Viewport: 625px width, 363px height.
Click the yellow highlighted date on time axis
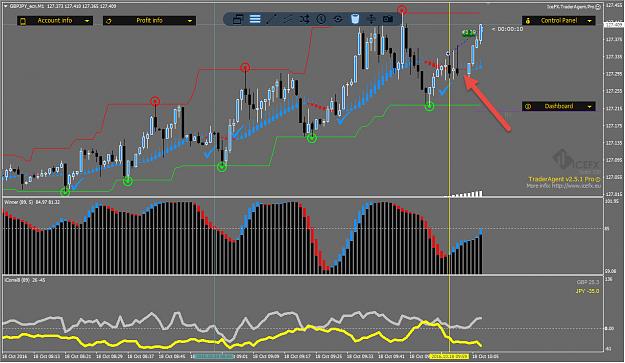(x=449, y=356)
